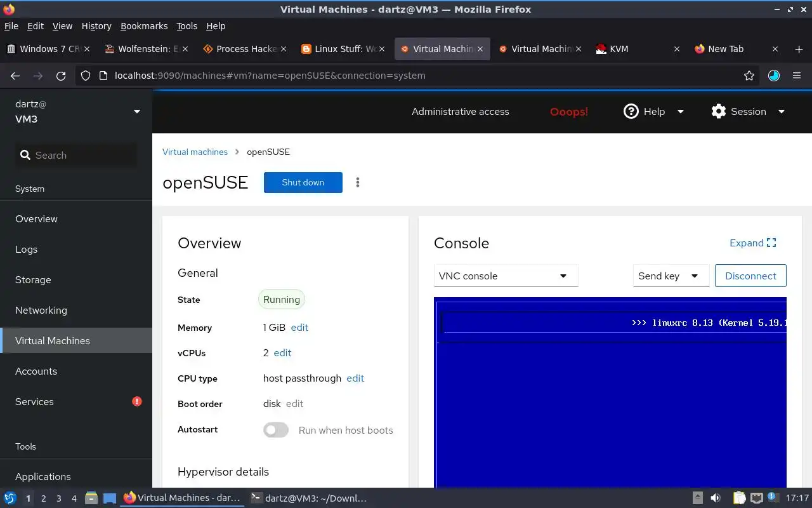
Task: Open the VNC console type dropdown
Action: [x=506, y=276]
